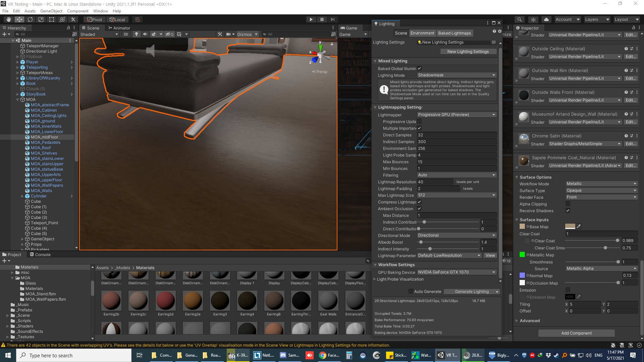644x362 pixels.
Task: Open the Layers dropdown
Action: click(597, 19)
